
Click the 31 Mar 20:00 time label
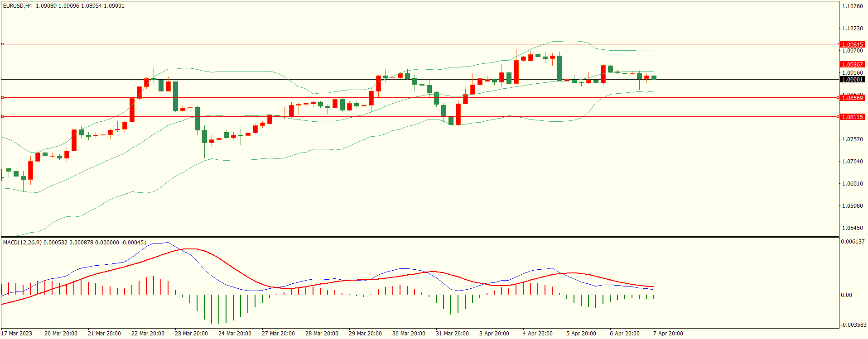(x=453, y=334)
